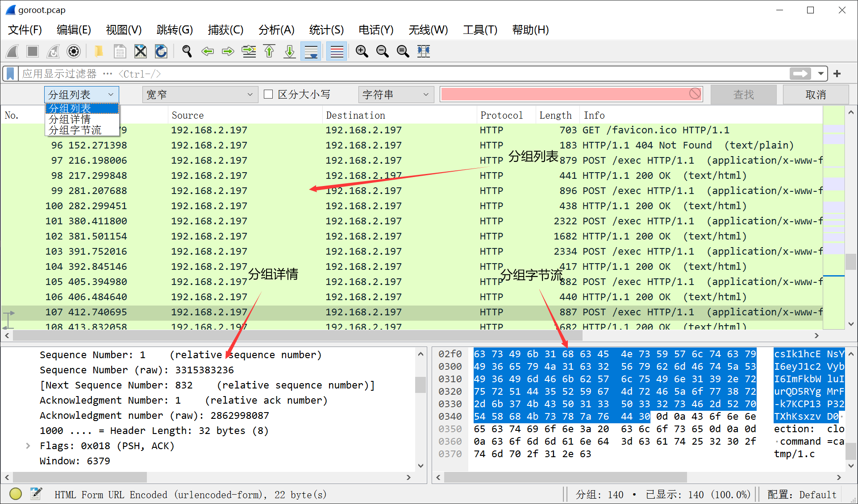Click the find packet magnifier icon
858x504 pixels.
point(187,52)
